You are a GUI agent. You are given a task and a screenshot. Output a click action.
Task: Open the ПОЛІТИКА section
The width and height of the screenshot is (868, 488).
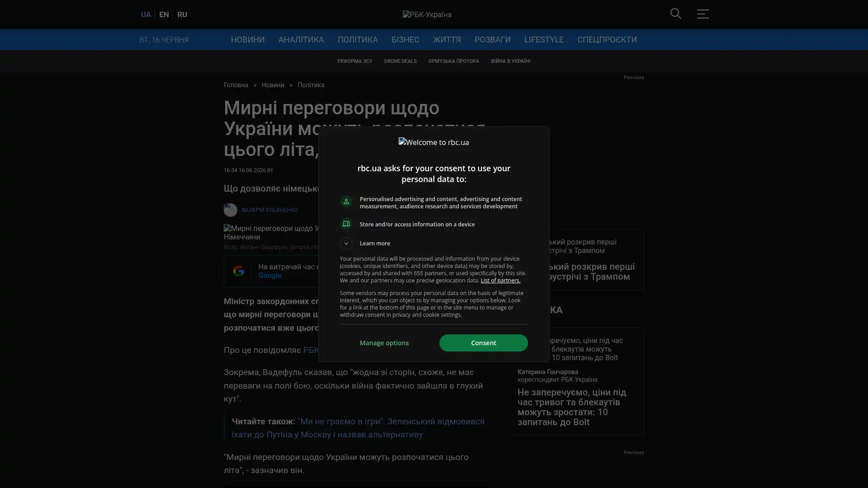pos(358,40)
